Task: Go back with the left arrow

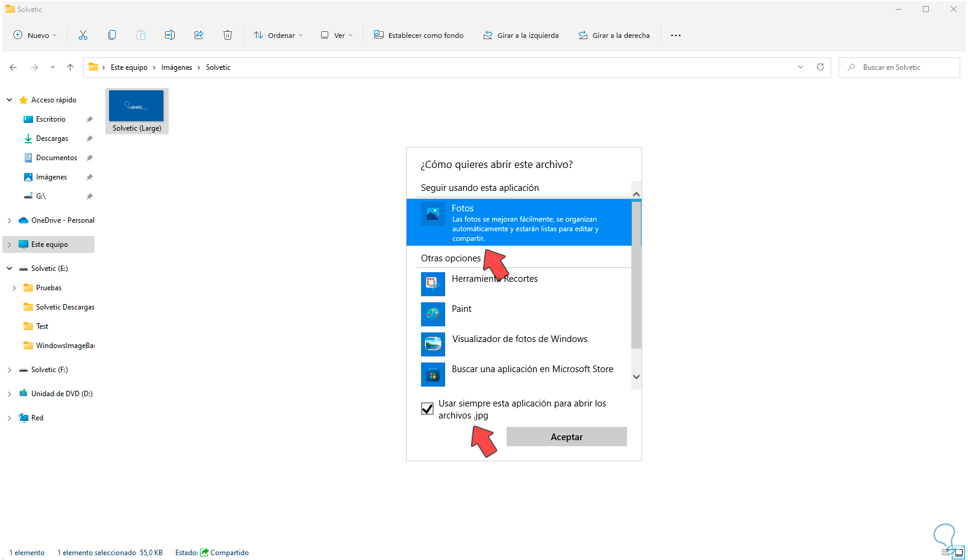Action: click(13, 67)
